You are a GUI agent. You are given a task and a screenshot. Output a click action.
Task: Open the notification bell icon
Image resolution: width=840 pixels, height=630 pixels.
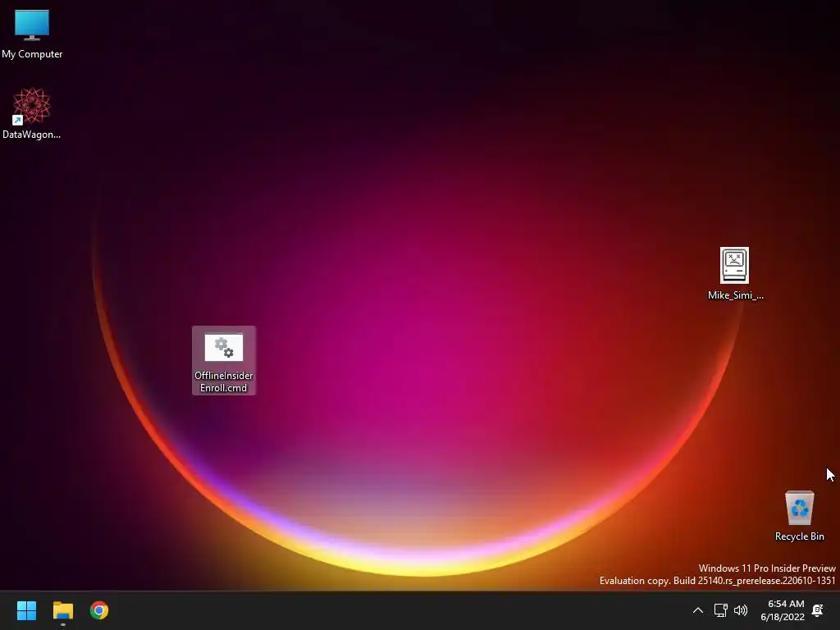(818, 610)
